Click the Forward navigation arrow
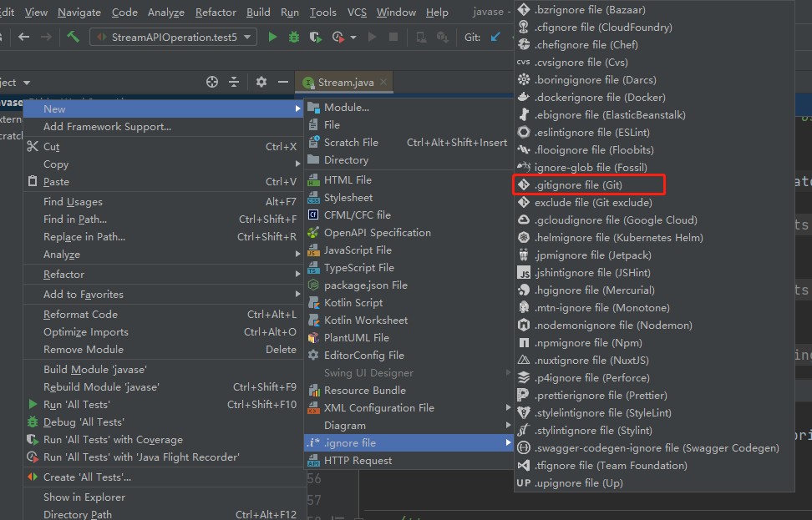 point(46,37)
